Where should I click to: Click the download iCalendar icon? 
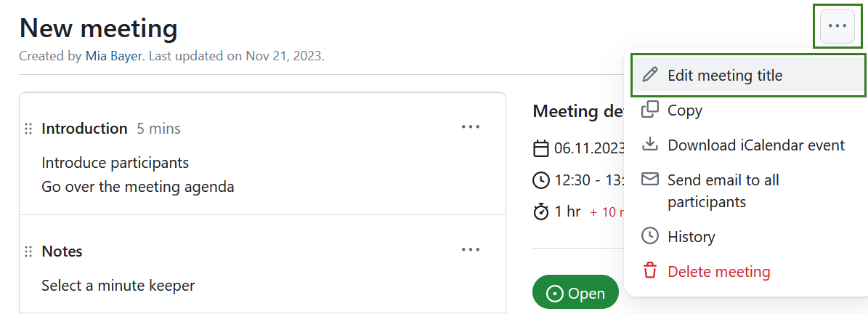(x=650, y=145)
